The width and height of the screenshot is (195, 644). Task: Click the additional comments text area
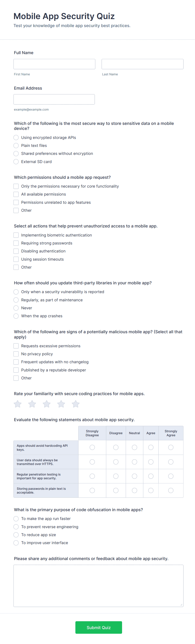[98, 585]
